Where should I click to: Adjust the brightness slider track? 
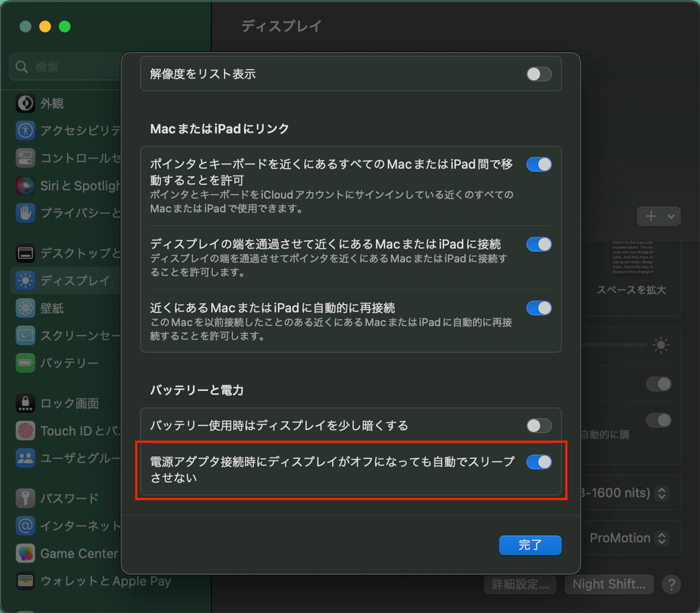point(614,345)
